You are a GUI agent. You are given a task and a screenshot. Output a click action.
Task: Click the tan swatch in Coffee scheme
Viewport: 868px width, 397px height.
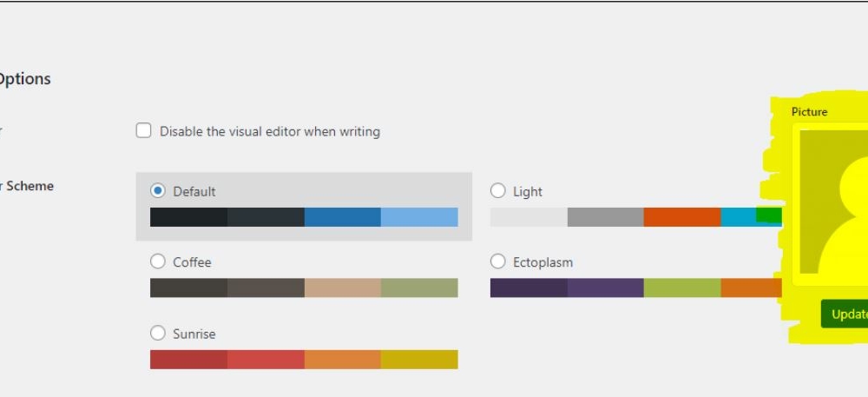pos(343,288)
